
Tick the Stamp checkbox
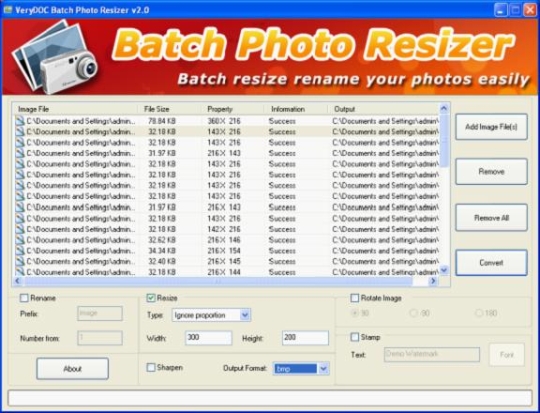click(x=355, y=337)
